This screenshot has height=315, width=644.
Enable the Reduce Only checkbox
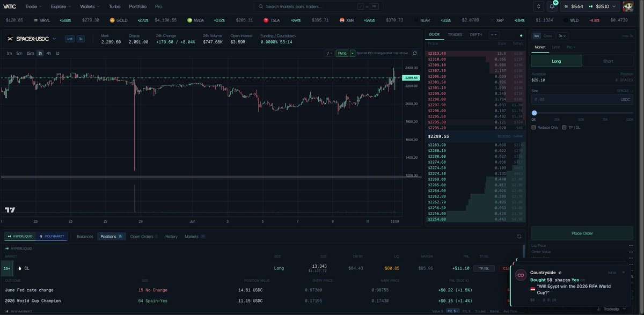(533, 127)
